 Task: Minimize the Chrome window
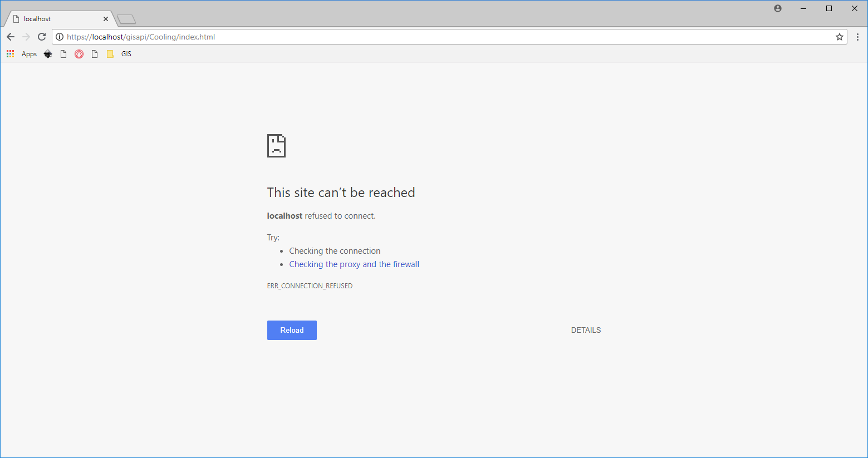803,8
